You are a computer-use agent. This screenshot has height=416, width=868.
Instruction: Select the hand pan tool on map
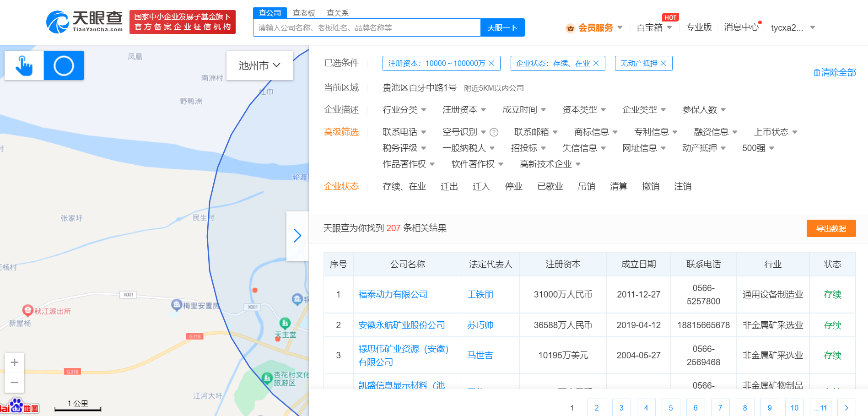click(x=24, y=65)
